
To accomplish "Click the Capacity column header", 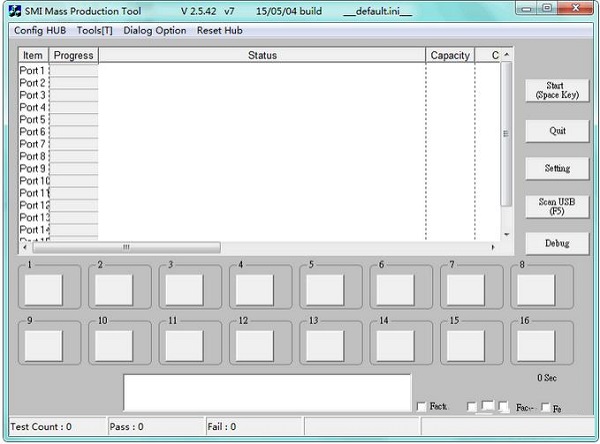I will click(450, 56).
